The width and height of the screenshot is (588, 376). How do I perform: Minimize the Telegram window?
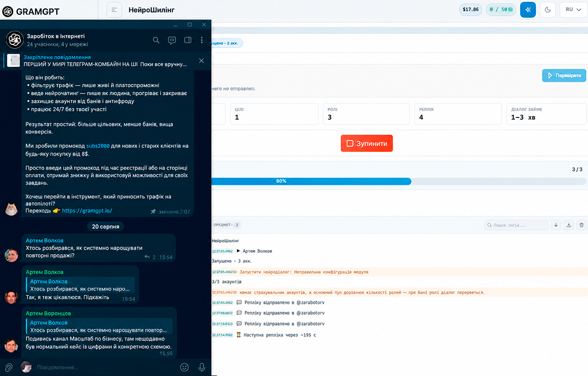[175, 25]
